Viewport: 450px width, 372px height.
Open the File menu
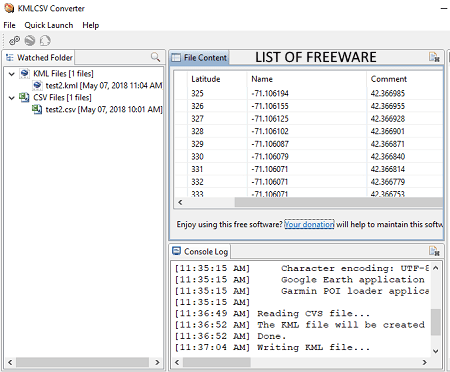point(9,25)
